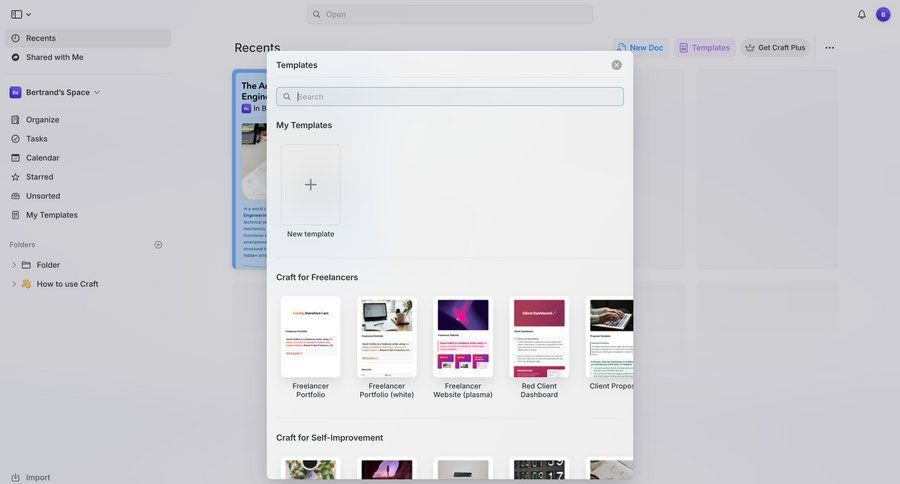Viewport: 900px width, 484px height.
Task: Select Freelancer Website (plasma) template
Action: tap(463, 337)
